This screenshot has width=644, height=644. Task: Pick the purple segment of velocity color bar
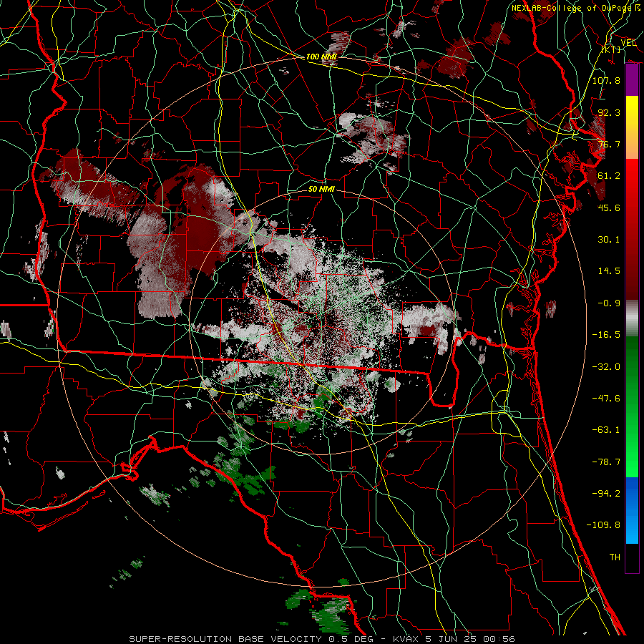(632, 79)
